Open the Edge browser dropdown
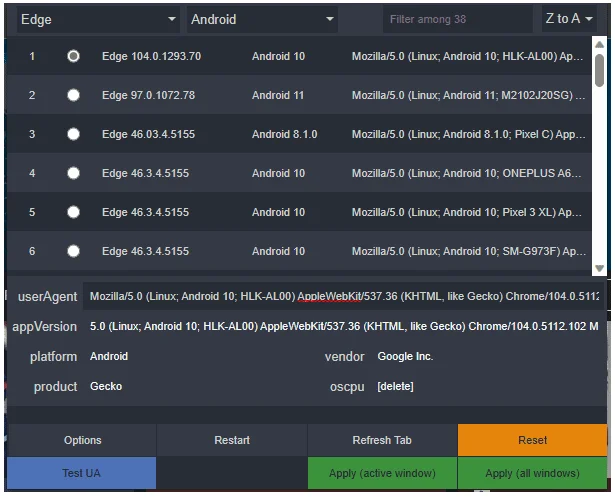This screenshot has height=499, width=615. pos(98,19)
